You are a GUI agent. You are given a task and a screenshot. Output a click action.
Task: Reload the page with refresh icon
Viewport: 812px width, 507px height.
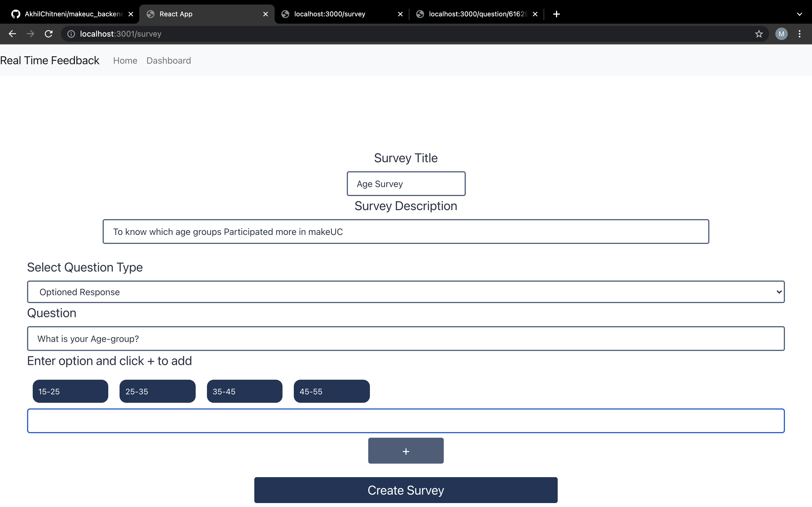(x=49, y=34)
